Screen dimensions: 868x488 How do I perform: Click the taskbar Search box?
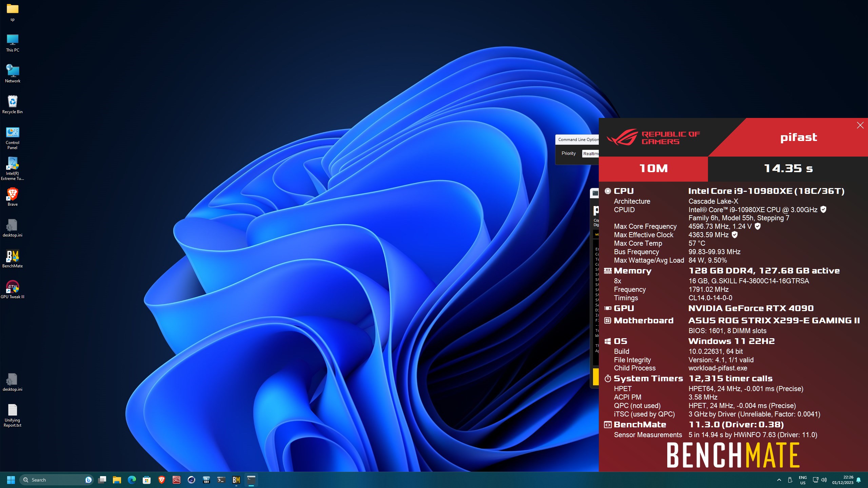[57, 480]
